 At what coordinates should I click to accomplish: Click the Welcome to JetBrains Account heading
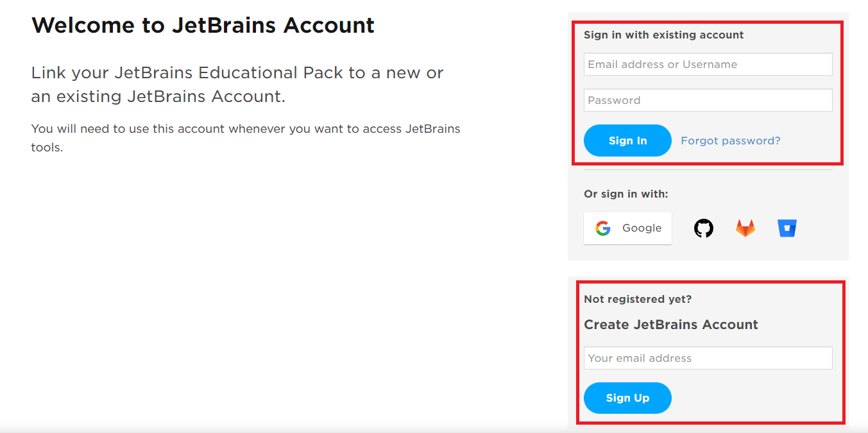(x=203, y=25)
